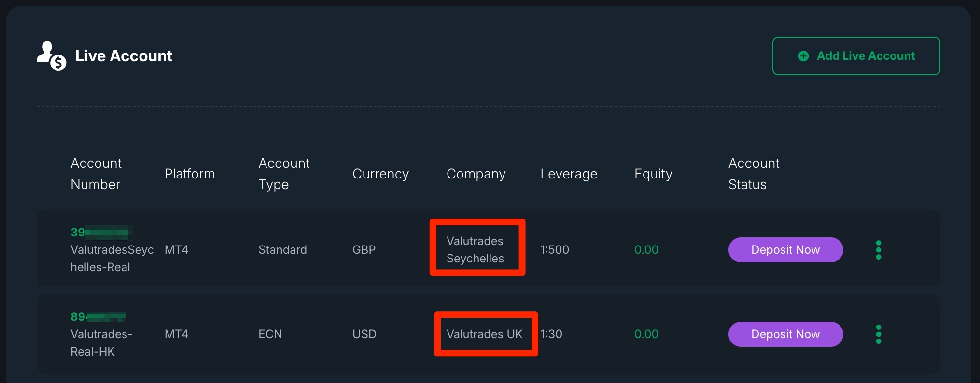Click the Platform column header
980x383 pixels.
tap(190, 174)
